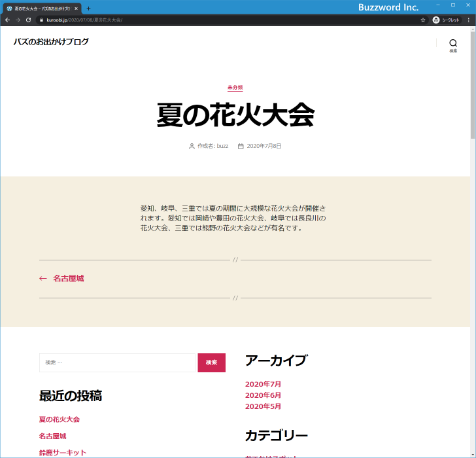Image resolution: width=476 pixels, height=458 pixels.
Task: Click the browser back arrow
Action: pos(8,20)
